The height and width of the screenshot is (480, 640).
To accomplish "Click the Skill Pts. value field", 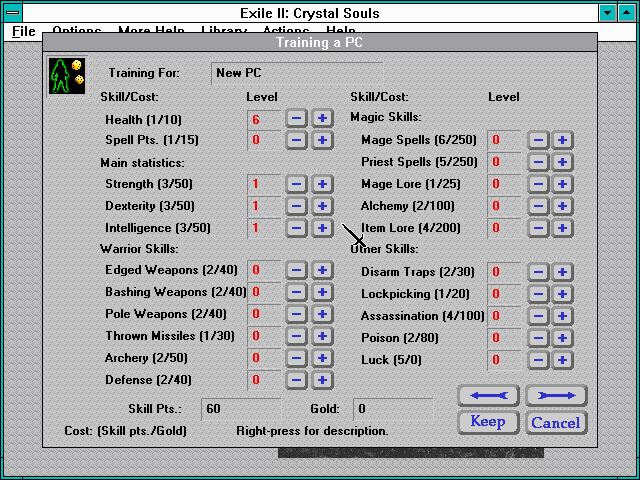I will pos(241,409).
